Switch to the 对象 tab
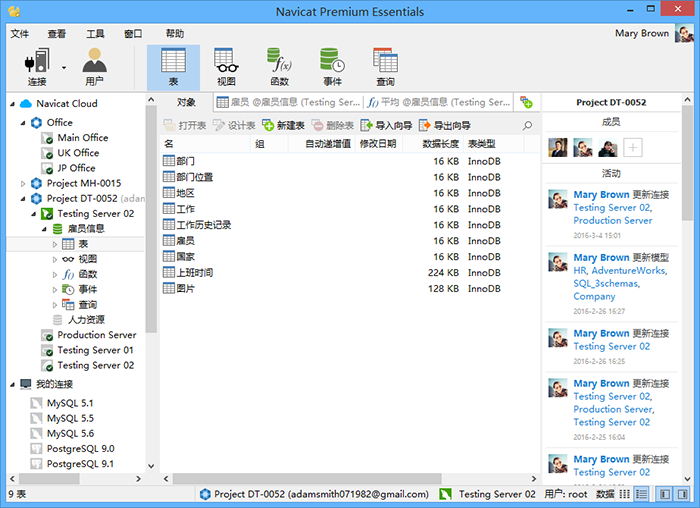The height and width of the screenshot is (508, 700). point(186,102)
